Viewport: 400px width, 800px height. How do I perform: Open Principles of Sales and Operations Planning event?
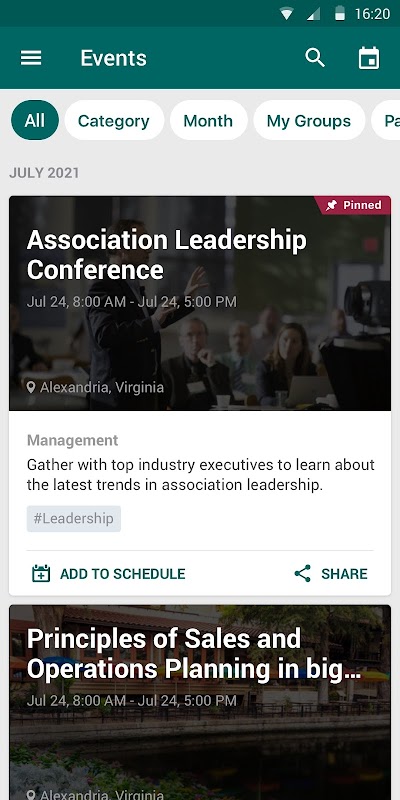200,703
